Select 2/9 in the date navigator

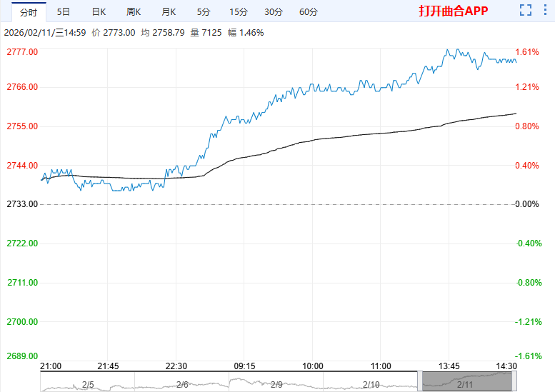(x=276, y=384)
